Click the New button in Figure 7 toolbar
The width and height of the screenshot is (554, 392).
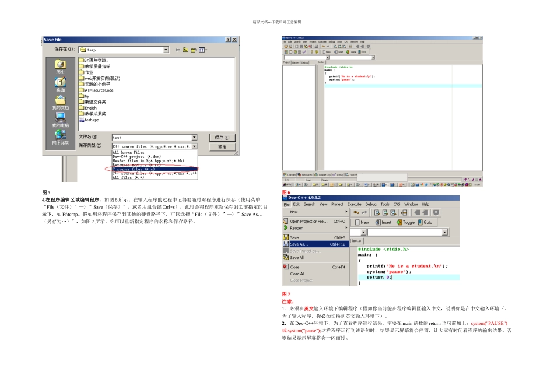pyautogui.click(x=362, y=222)
